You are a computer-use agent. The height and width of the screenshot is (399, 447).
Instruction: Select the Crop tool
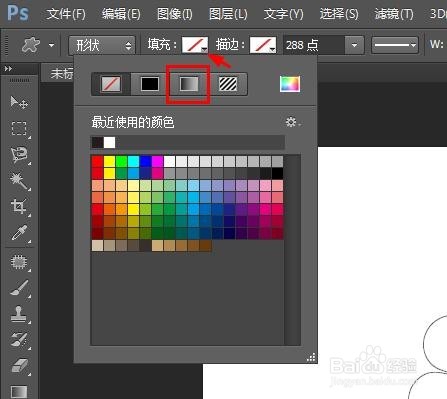coord(19,206)
